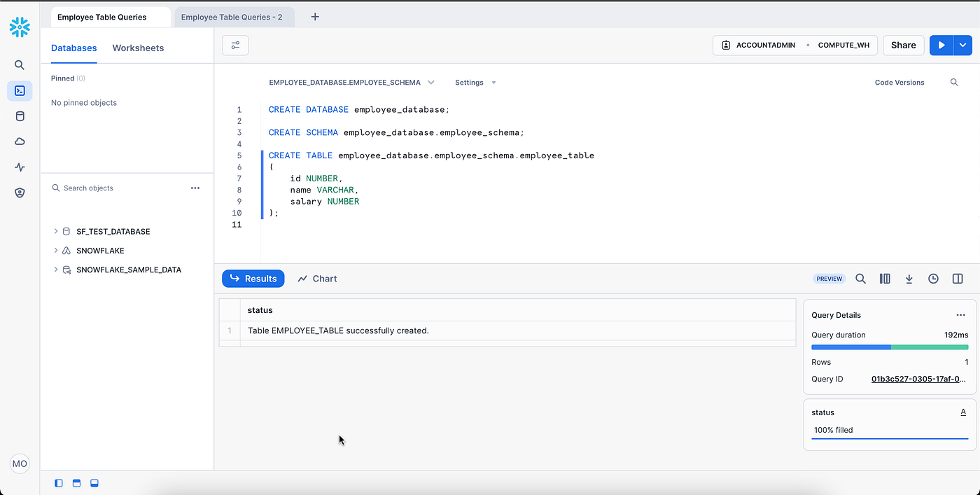Viewport: 980px width, 495px height.
Task: Switch to Employee Table Queries tab
Action: (111, 17)
